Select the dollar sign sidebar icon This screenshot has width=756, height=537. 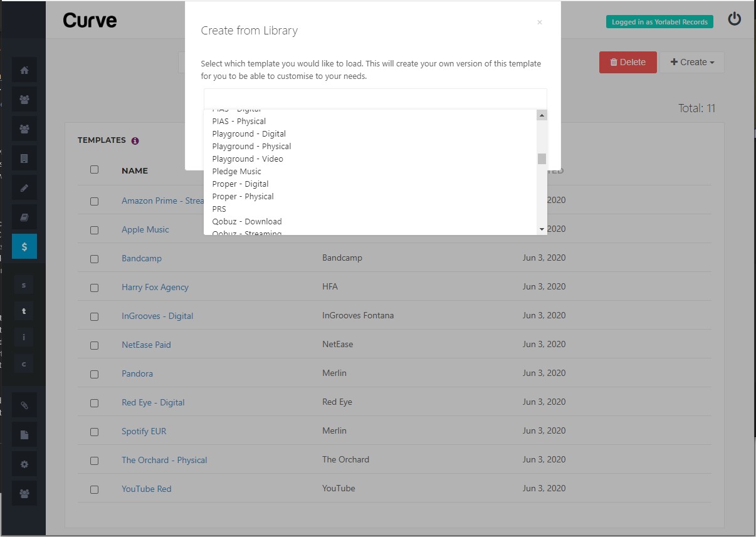pos(24,247)
